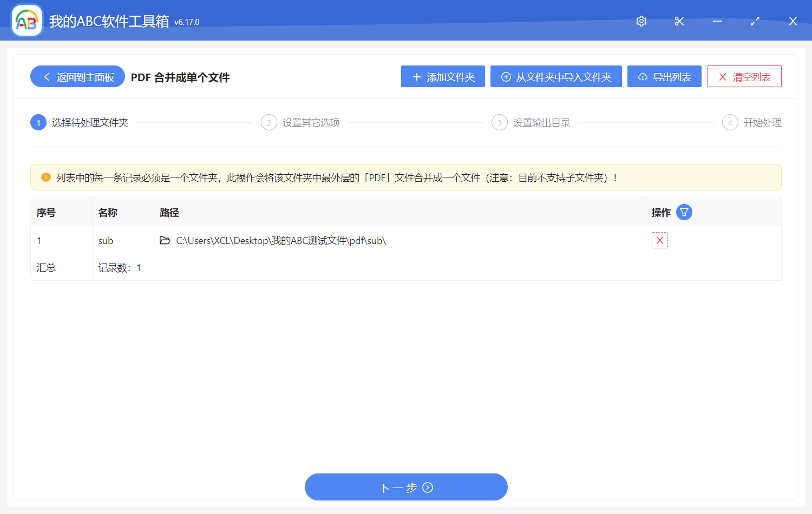Click the ABC logo icon top left
Viewport: 812px width, 514px height.
[27, 20]
